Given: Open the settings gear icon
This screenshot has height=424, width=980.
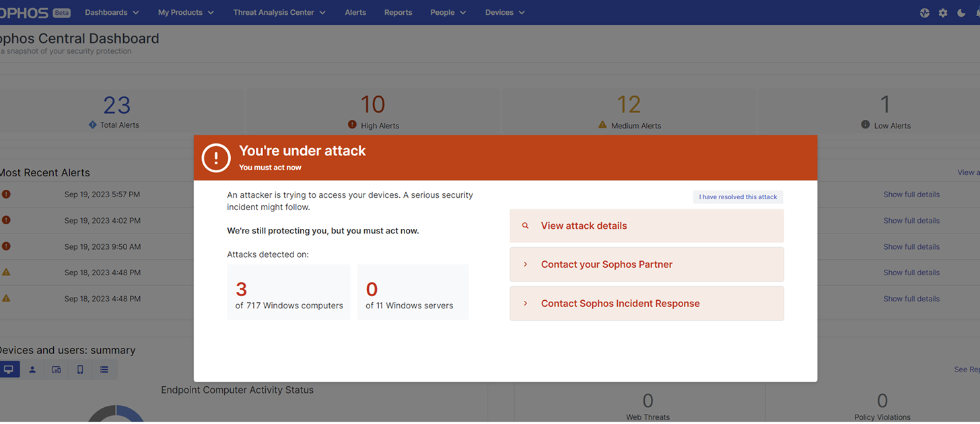Looking at the screenshot, I should pyautogui.click(x=943, y=13).
